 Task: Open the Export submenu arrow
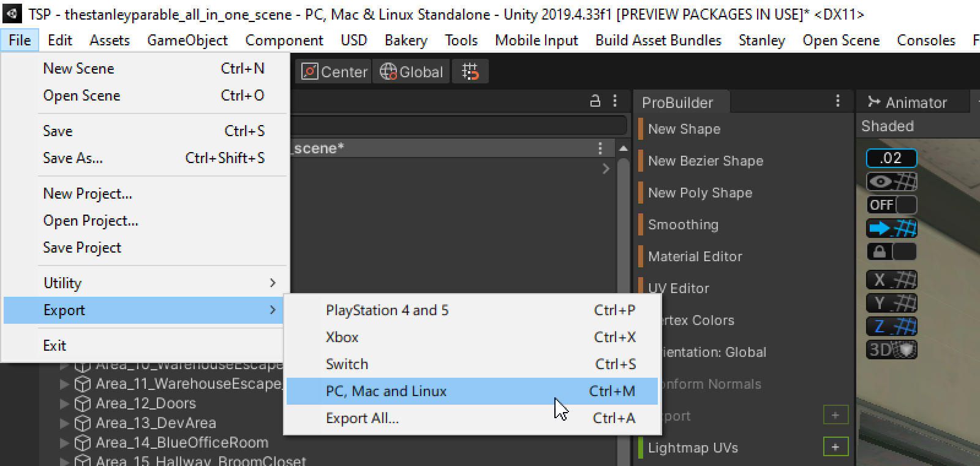click(273, 310)
